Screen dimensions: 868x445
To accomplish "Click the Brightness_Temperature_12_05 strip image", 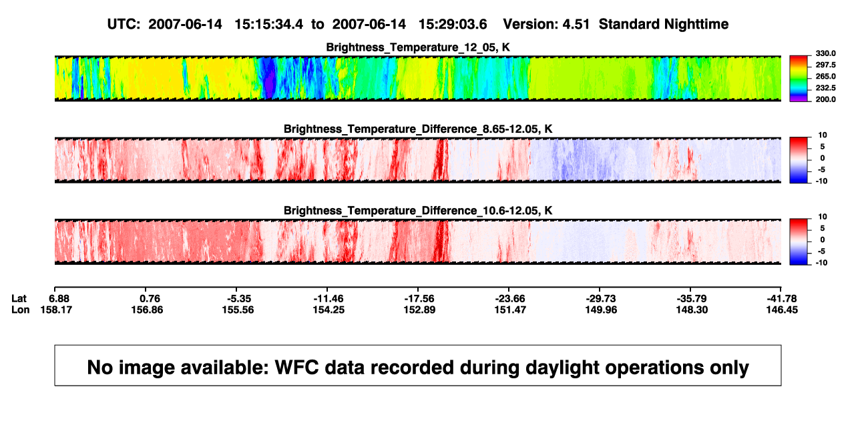I will point(417,78).
